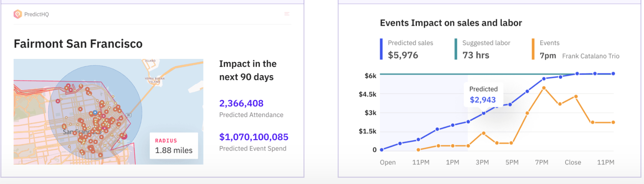
Task: Select the highest orange events data point
Action: click(x=544, y=88)
